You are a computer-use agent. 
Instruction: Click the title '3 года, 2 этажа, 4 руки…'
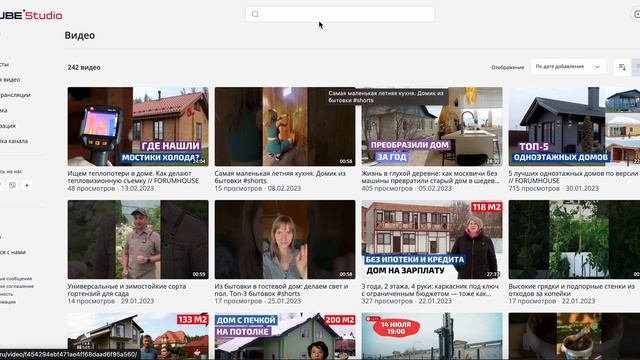coord(430,290)
